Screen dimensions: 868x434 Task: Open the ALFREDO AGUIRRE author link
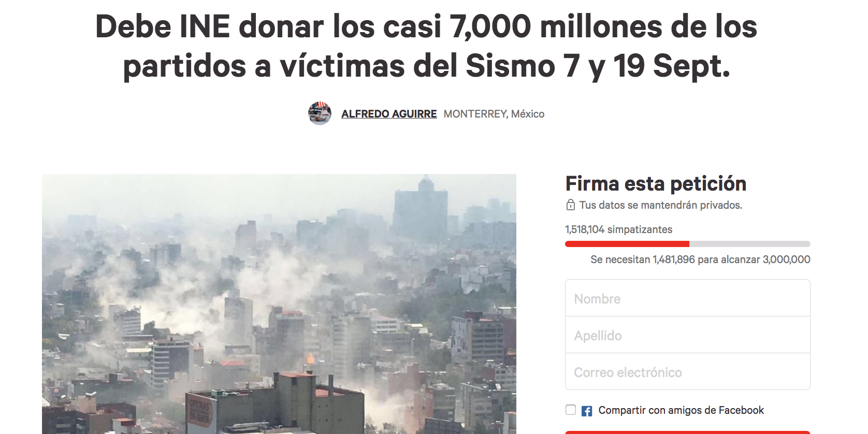pyautogui.click(x=389, y=114)
